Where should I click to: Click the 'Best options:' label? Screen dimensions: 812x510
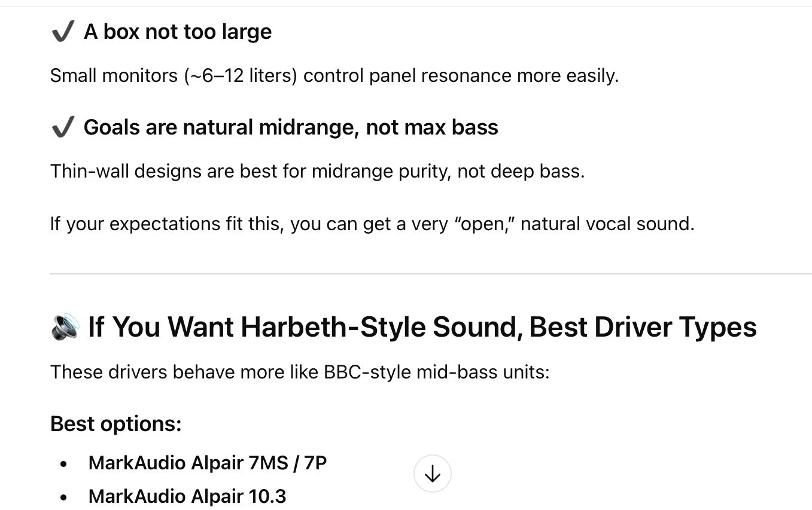pyautogui.click(x=115, y=424)
